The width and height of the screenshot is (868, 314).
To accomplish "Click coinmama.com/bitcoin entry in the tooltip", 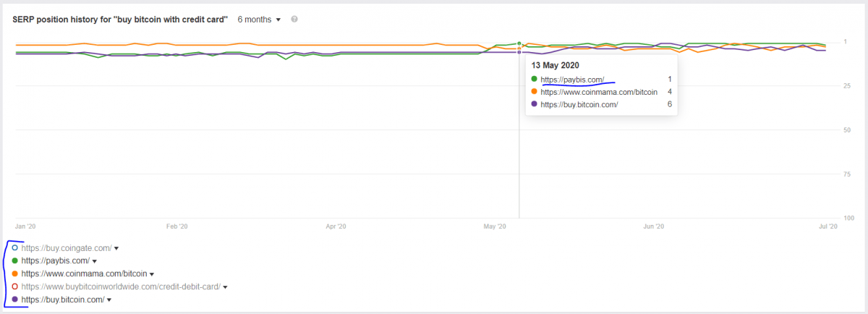I will (598, 92).
